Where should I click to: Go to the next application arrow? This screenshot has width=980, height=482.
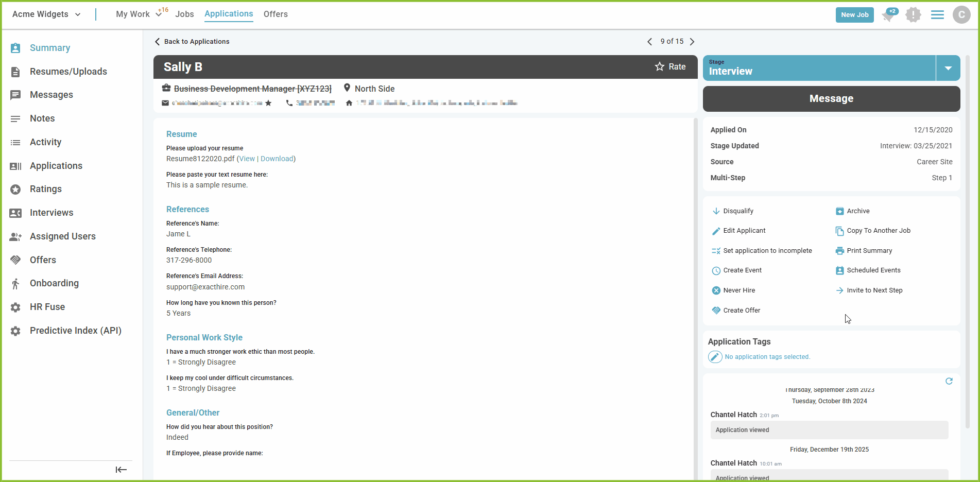tap(692, 42)
